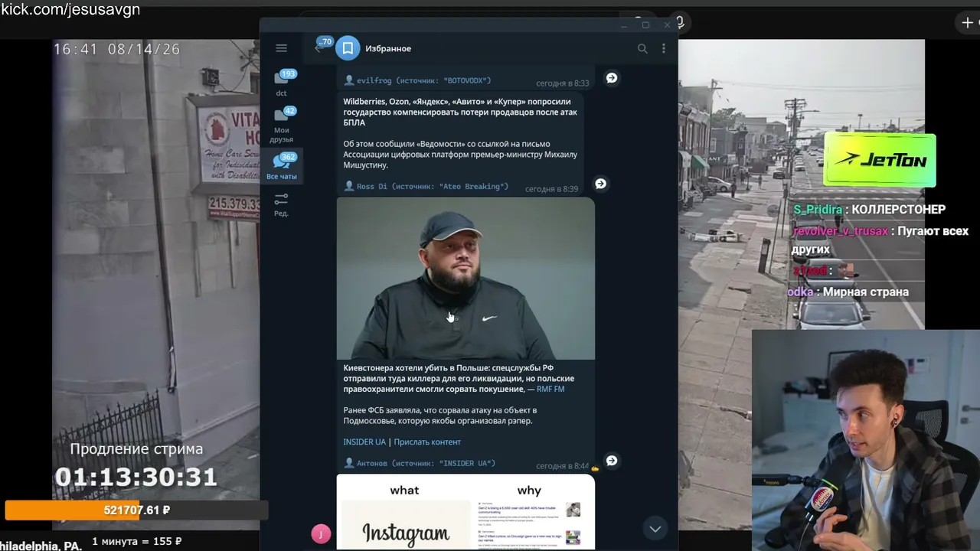The image size is (980, 551).
Task: Click the сегодня в 8:33 timestamp
Action: click(563, 83)
